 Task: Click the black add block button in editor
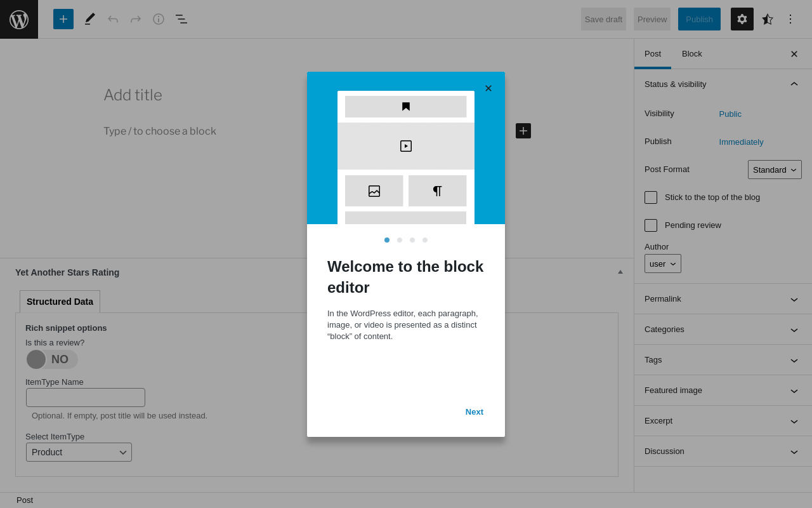[523, 131]
